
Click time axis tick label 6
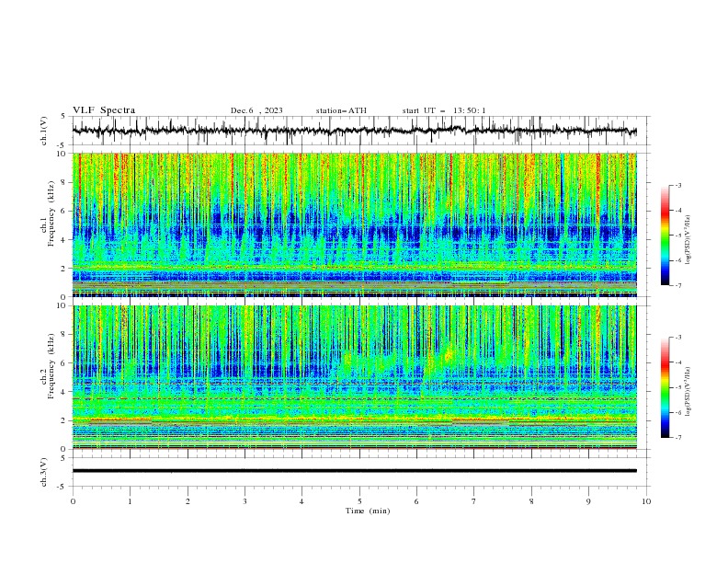[416, 501]
